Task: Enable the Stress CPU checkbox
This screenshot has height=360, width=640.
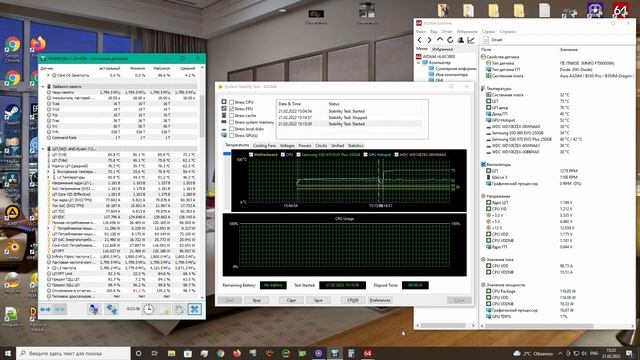Action: coord(231,102)
